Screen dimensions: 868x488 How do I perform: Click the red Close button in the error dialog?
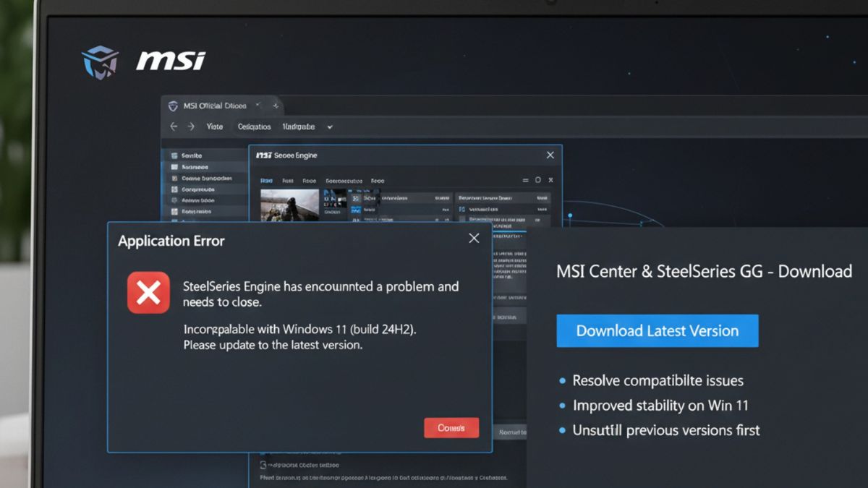(x=451, y=428)
